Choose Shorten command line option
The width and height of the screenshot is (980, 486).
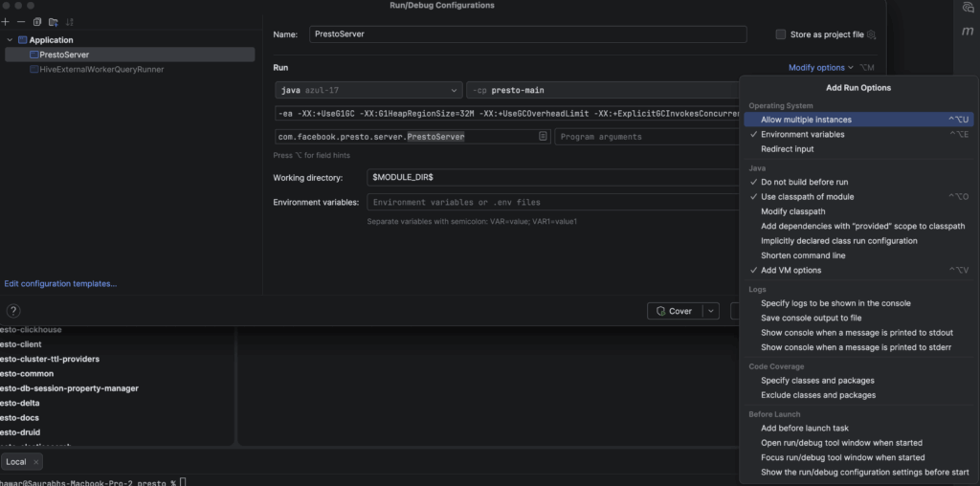point(803,255)
